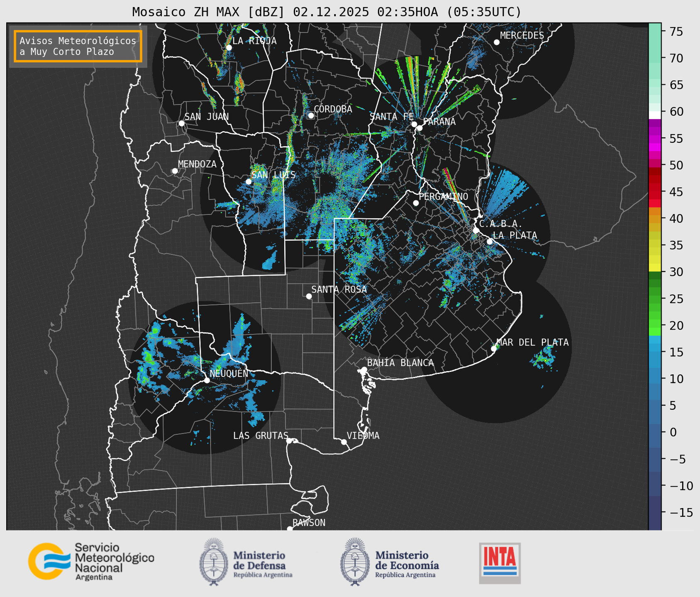Click the magenta 55 dBZ colorbar band
The image size is (700, 597).
point(655,139)
